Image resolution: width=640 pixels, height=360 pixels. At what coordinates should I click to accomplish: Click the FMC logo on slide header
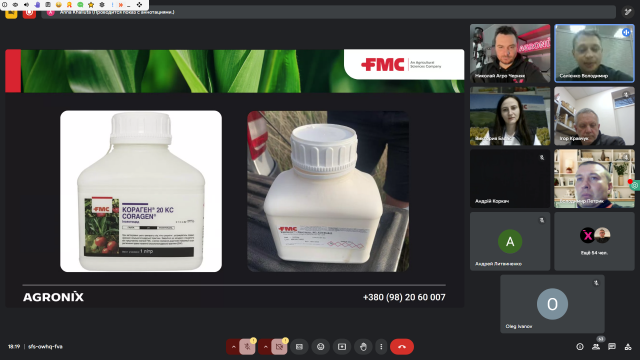[383, 64]
